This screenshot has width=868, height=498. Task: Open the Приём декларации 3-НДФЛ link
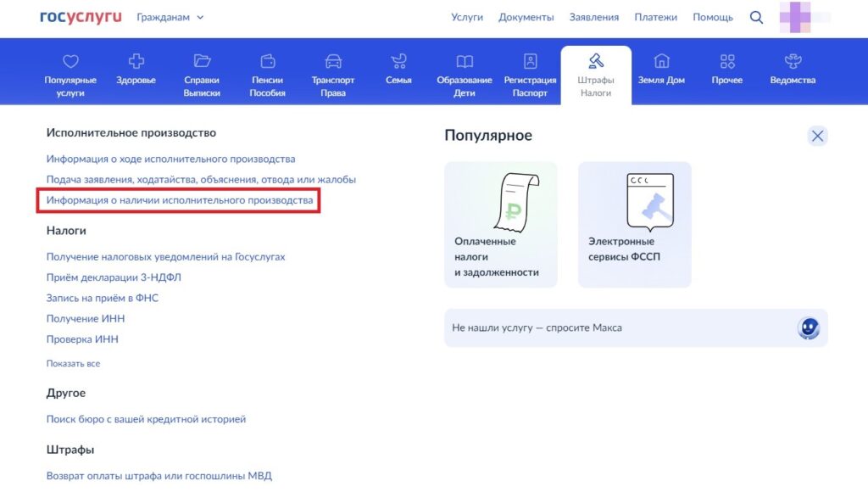[x=114, y=277]
